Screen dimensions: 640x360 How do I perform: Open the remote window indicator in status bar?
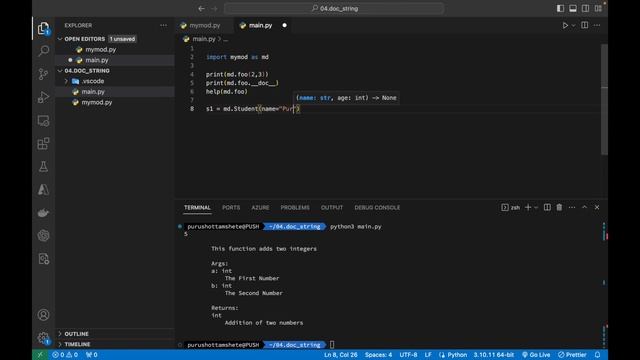click(40, 355)
